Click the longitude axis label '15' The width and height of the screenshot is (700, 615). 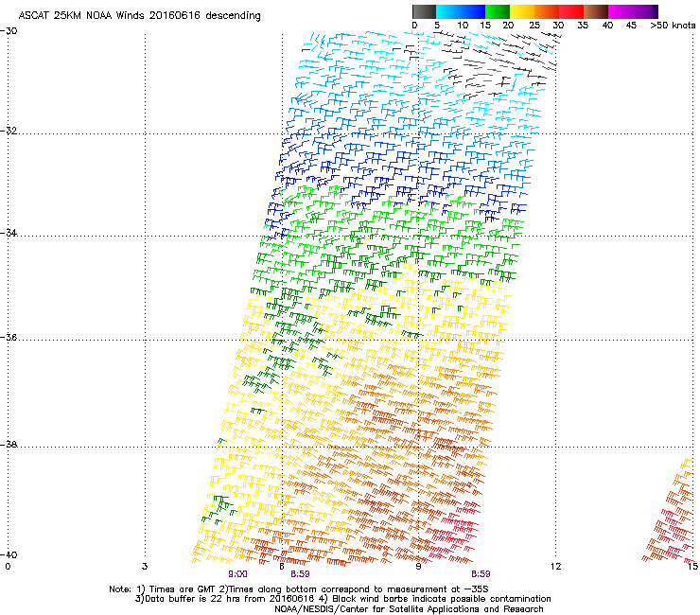tap(692, 567)
